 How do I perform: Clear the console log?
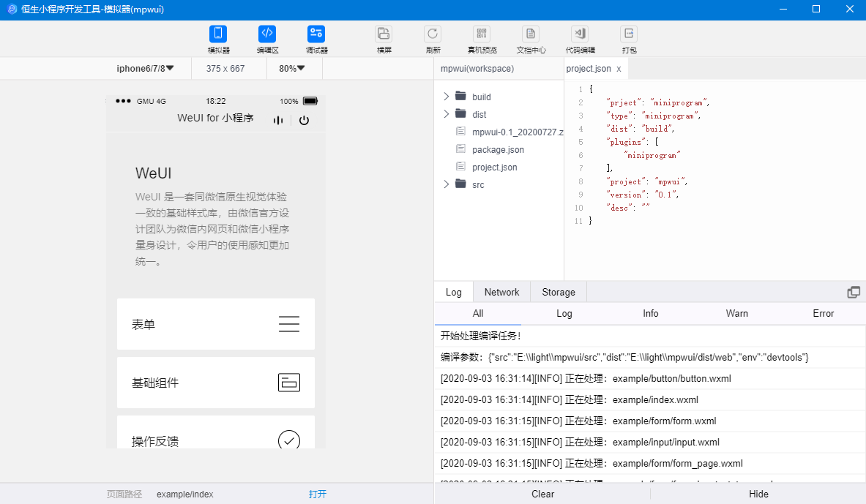click(542, 494)
